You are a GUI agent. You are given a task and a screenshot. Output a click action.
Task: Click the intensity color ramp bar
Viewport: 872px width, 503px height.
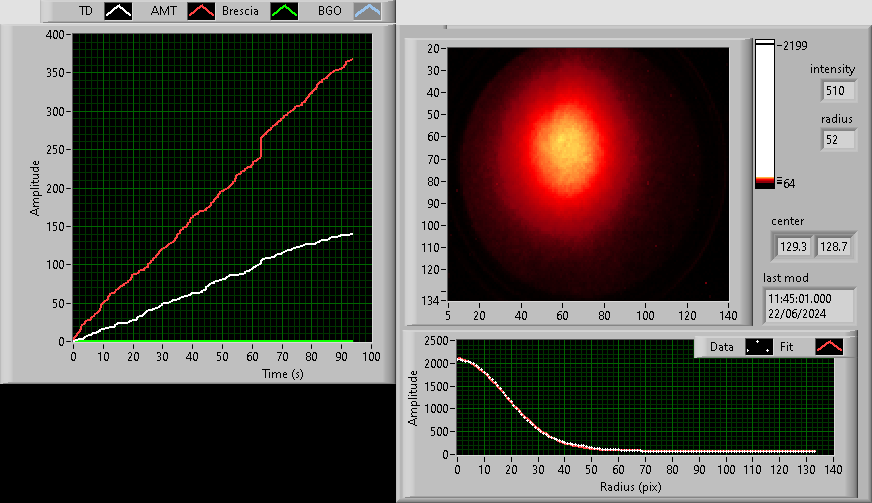pyautogui.click(x=765, y=112)
